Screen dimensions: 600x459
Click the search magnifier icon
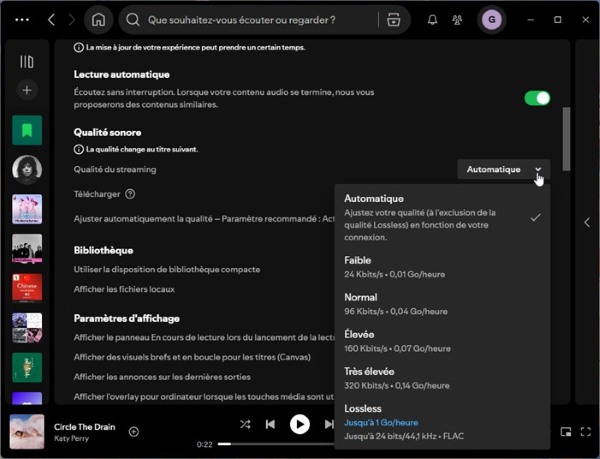133,20
